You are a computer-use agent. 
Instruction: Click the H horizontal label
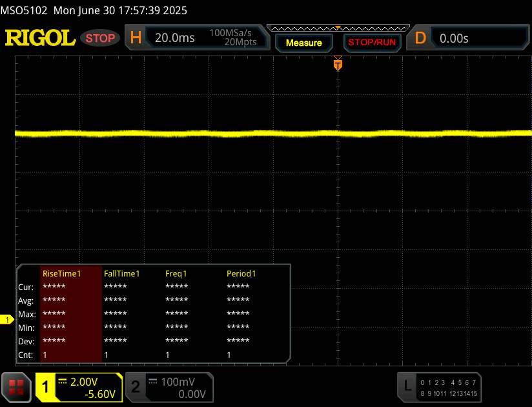tap(136, 37)
